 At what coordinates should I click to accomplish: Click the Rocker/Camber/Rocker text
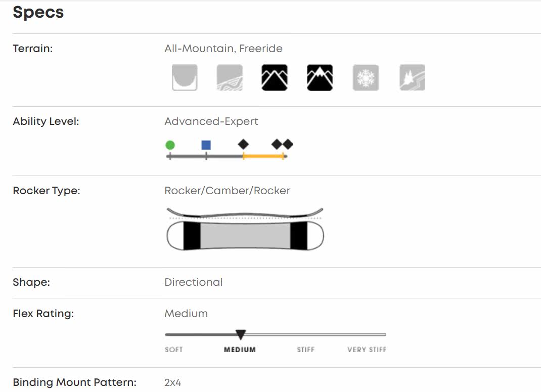[x=228, y=191]
